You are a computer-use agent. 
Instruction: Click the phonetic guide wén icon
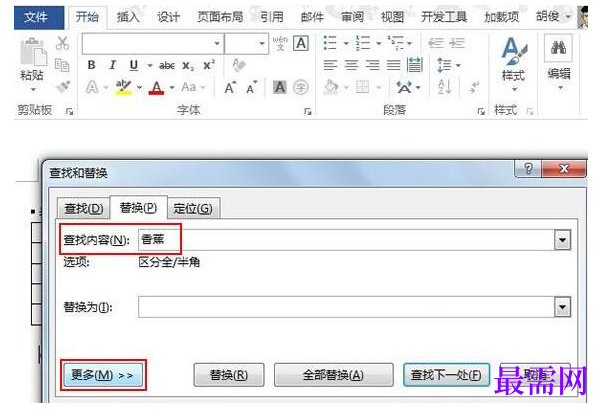click(280, 43)
